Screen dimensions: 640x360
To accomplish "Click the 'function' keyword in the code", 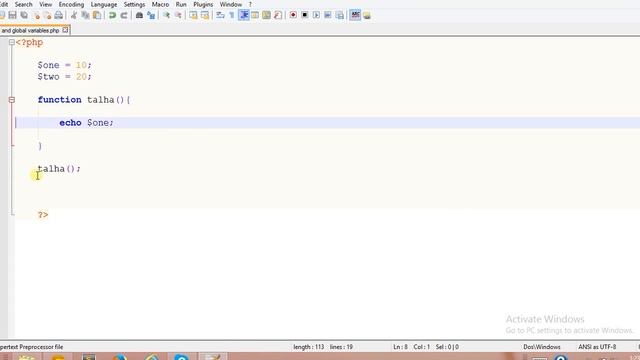I will click(60, 100).
